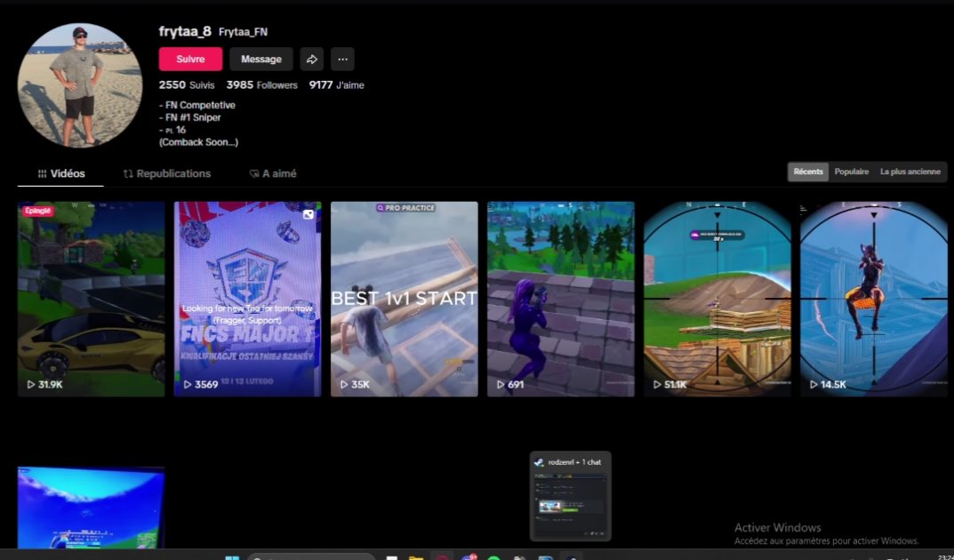Image resolution: width=954 pixels, height=560 pixels.
Task: Open the frytaa_8 profile picture
Action: (80, 85)
